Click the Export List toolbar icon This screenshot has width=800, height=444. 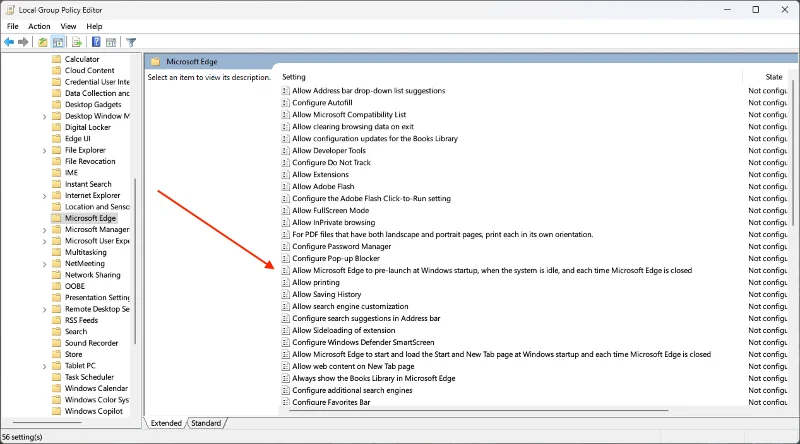coord(77,42)
